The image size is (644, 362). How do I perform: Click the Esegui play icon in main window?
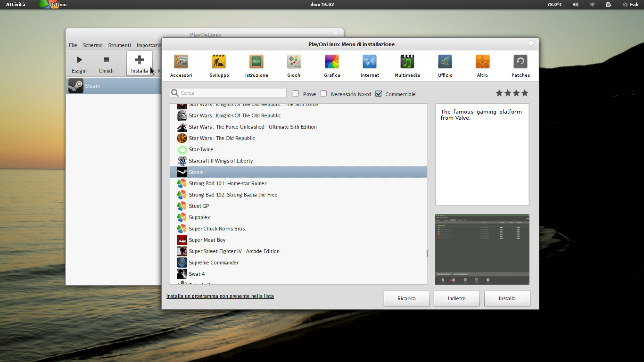click(79, 60)
